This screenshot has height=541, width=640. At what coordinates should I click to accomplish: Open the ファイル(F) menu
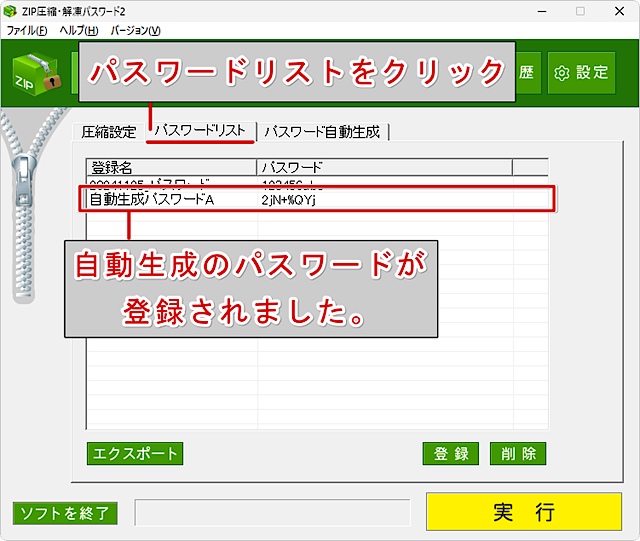tap(27, 31)
